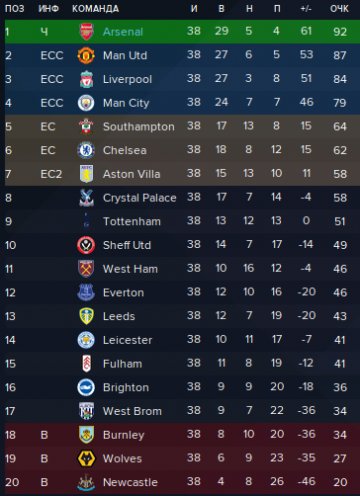
Task: Open the Southampton team link
Action: [x=138, y=127]
